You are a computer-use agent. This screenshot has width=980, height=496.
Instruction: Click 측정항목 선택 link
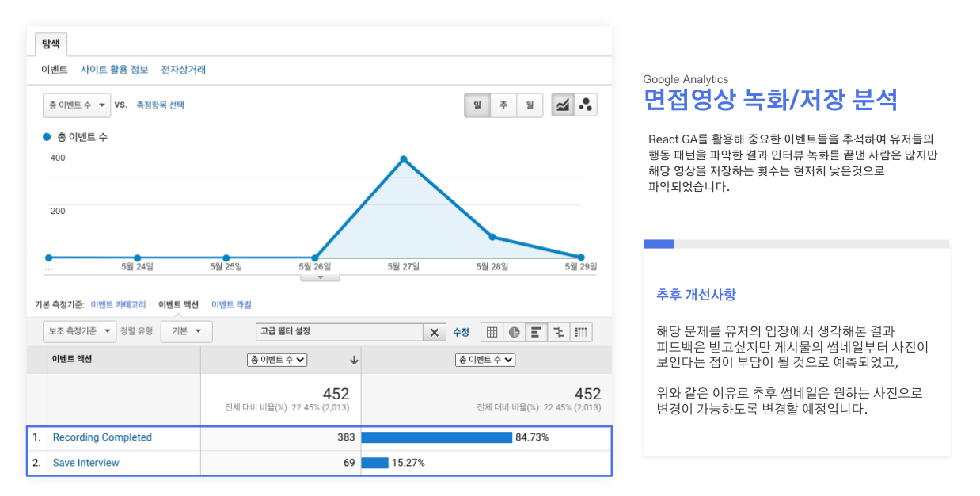(160, 105)
